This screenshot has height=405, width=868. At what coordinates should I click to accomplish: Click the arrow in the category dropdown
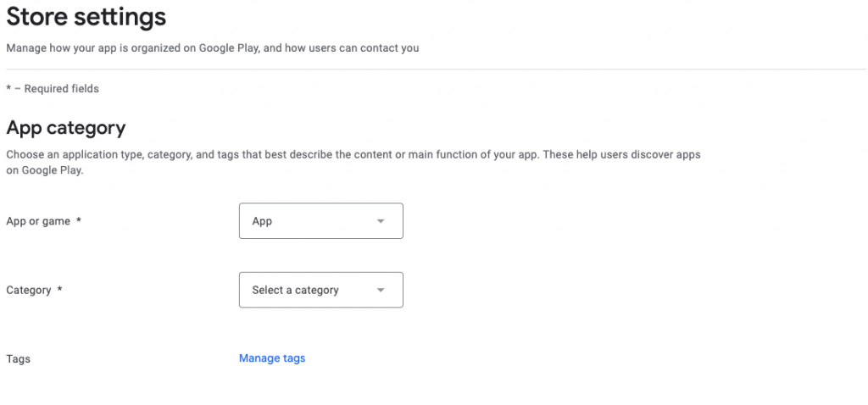381,290
